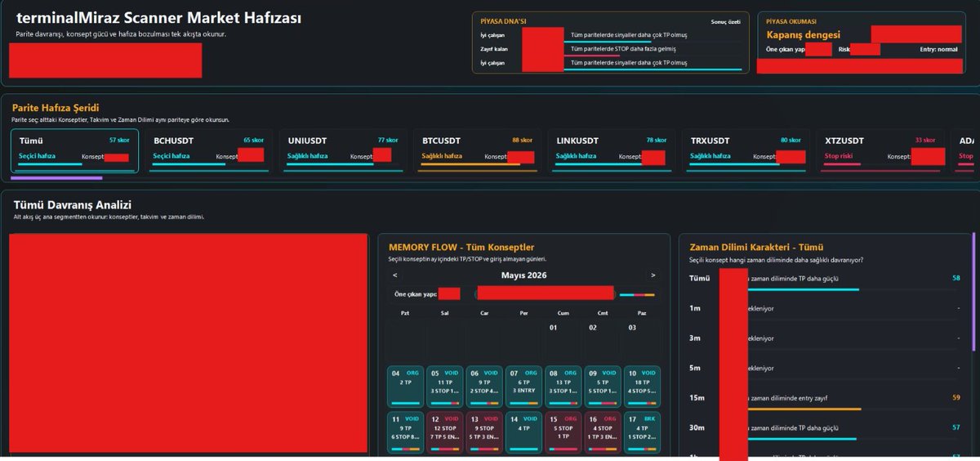Open day 12 VOID stop-heavy calendar cell

pos(445,432)
